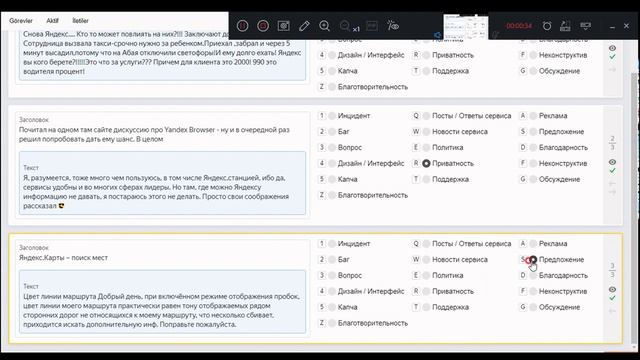Click the red recording time counter

click(x=519, y=26)
